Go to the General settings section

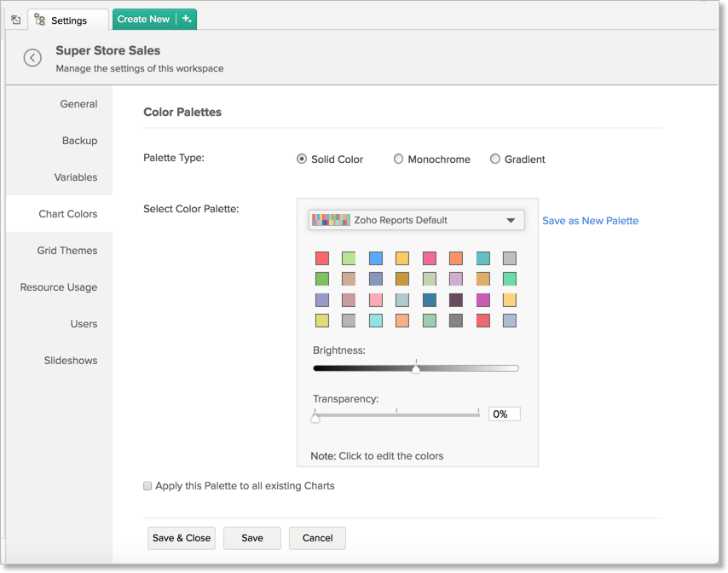pyautogui.click(x=78, y=104)
